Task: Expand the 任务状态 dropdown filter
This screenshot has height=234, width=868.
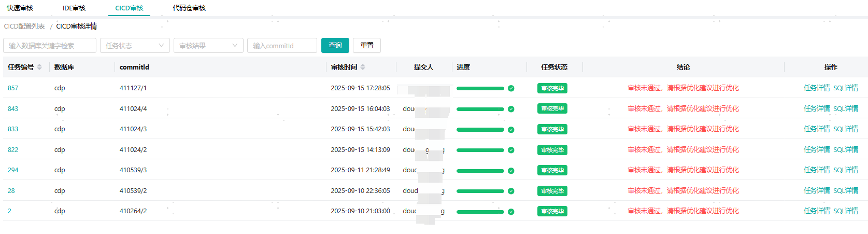Action: point(135,46)
